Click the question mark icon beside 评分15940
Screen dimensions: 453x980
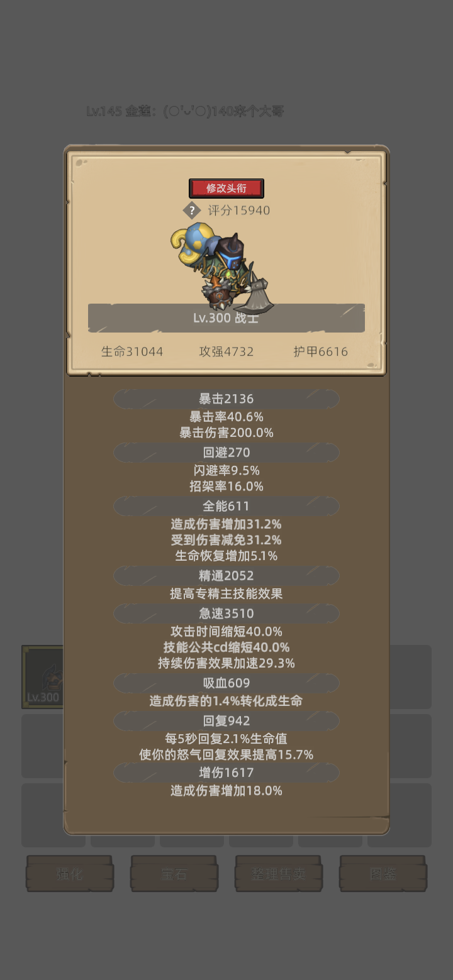tap(192, 211)
